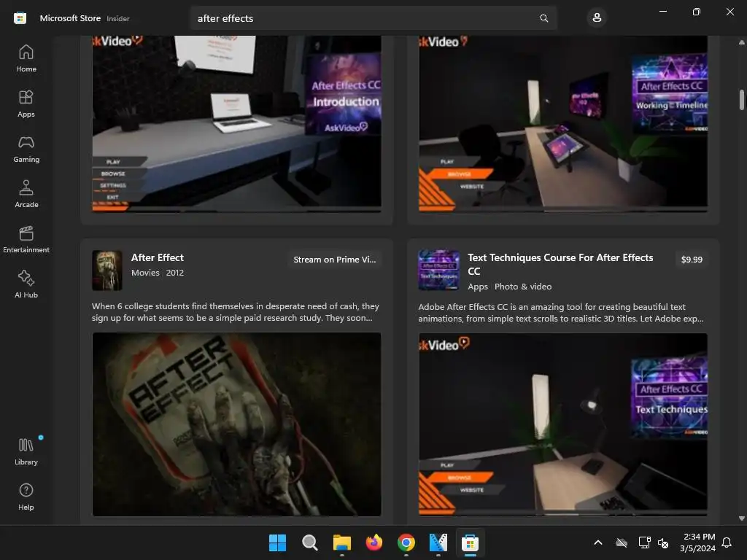Open the clock showing 2:34 PM
This screenshot has height=560, width=747.
pyautogui.click(x=697, y=542)
